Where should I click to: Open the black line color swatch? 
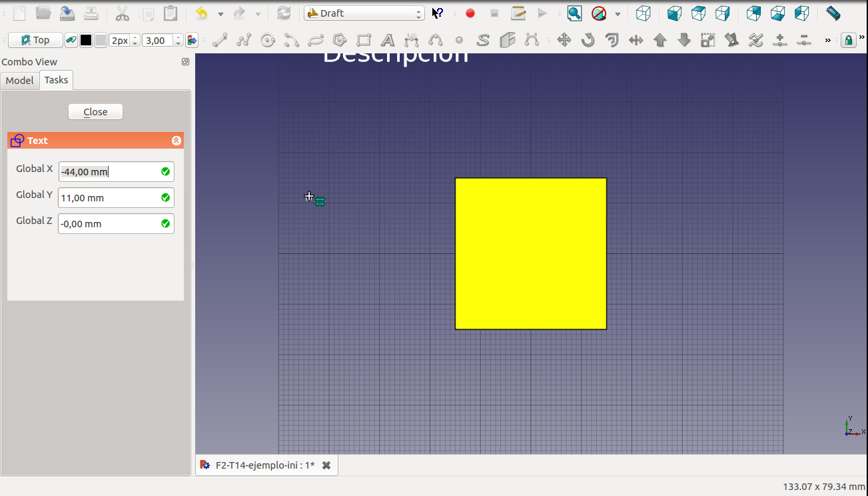pos(86,41)
